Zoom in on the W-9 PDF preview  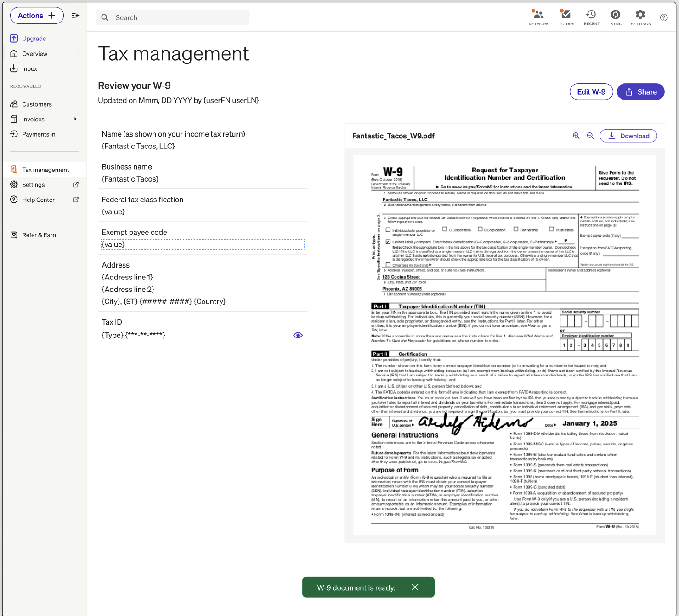(x=576, y=136)
